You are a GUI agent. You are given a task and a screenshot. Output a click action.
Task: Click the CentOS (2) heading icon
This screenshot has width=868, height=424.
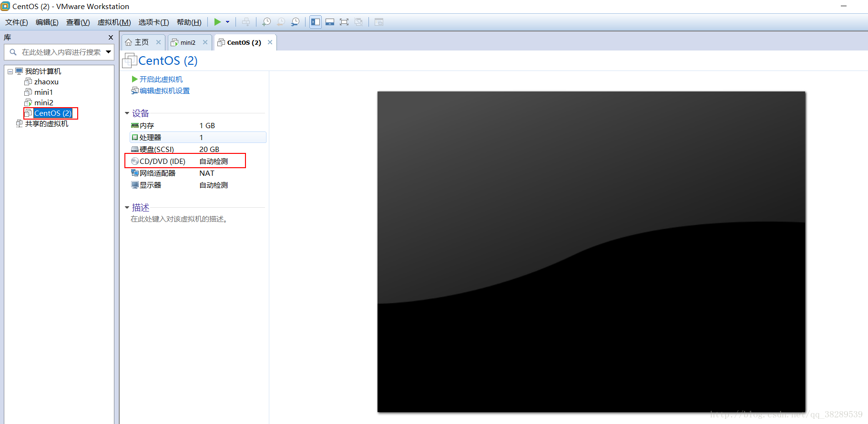coord(130,61)
